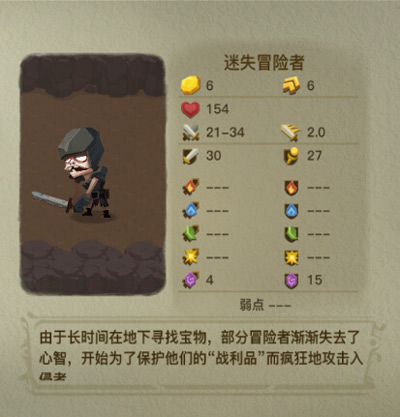
Task: Click the 弱点 weakness label
Action: click(x=252, y=305)
